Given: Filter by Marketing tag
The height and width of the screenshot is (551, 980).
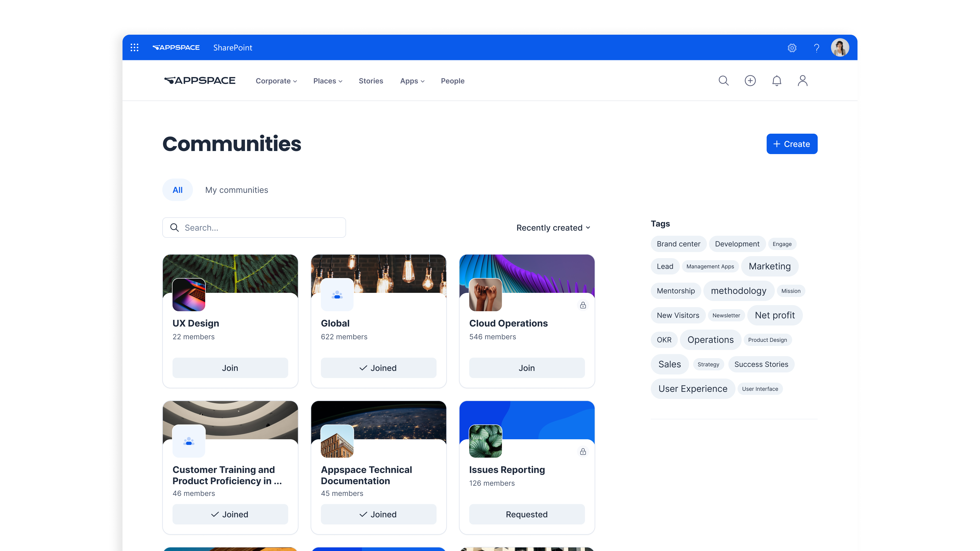Looking at the screenshot, I should (770, 266).
